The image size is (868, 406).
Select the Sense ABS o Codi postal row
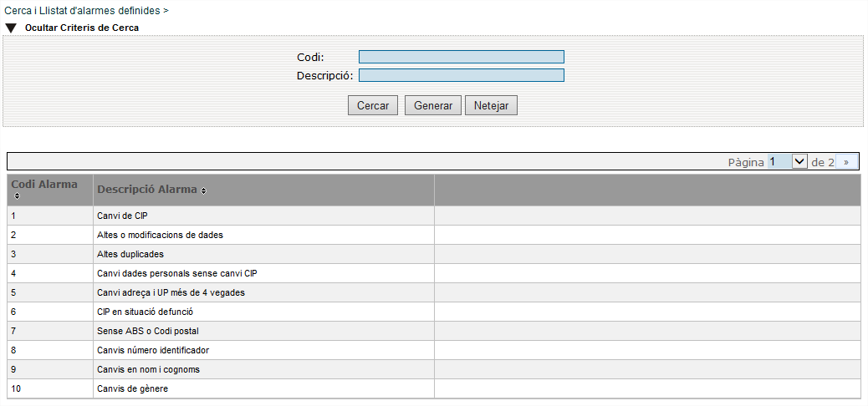pos(433,332)
